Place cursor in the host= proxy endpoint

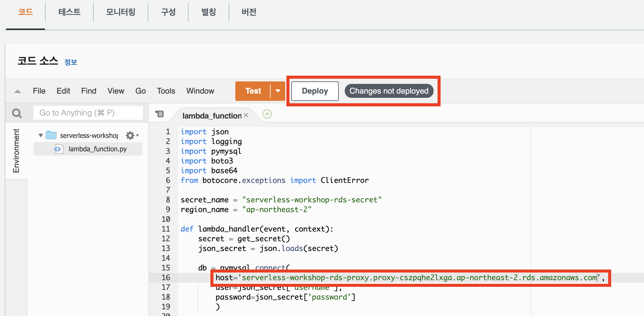[x=410, y=277]
